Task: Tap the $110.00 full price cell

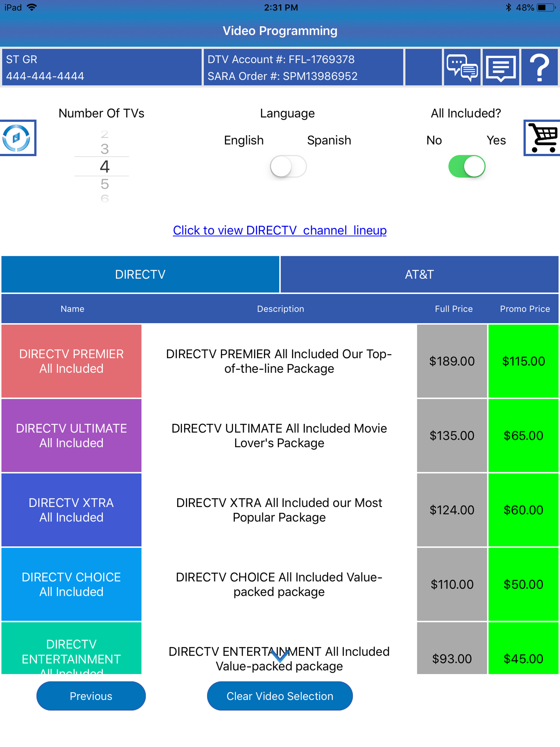Action: [x=452, y=584]
